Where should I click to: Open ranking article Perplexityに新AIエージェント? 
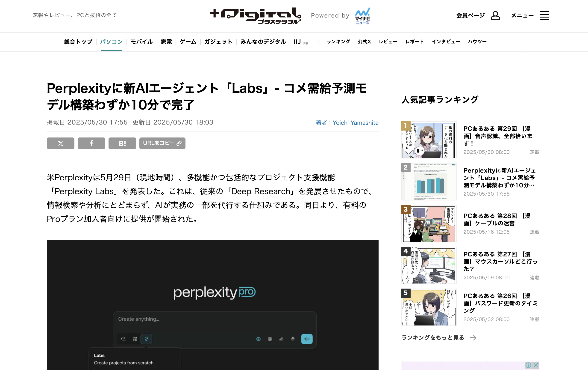(x=500, y=178)
